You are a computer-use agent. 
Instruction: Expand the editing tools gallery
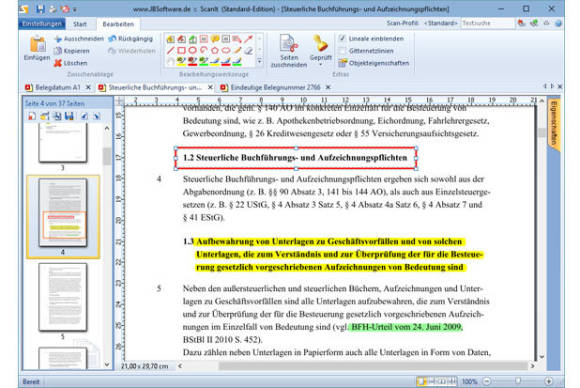click(260, 61)
